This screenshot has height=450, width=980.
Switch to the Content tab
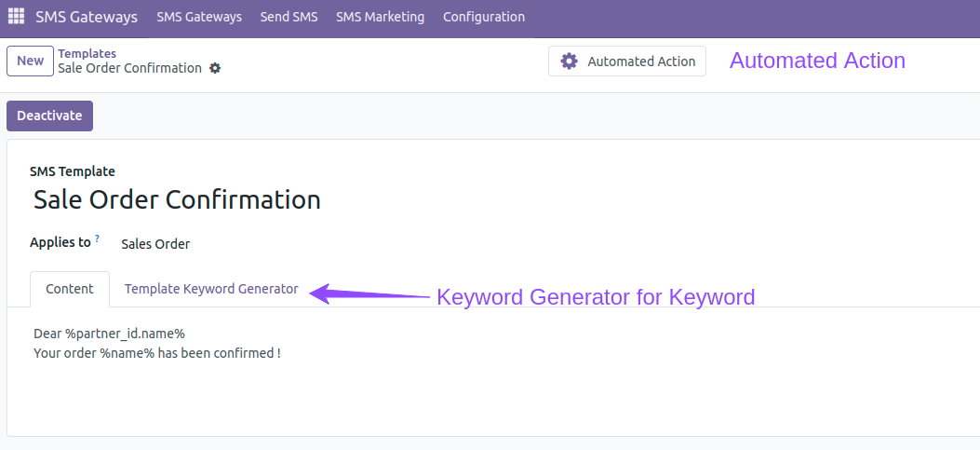click(70, 289)
